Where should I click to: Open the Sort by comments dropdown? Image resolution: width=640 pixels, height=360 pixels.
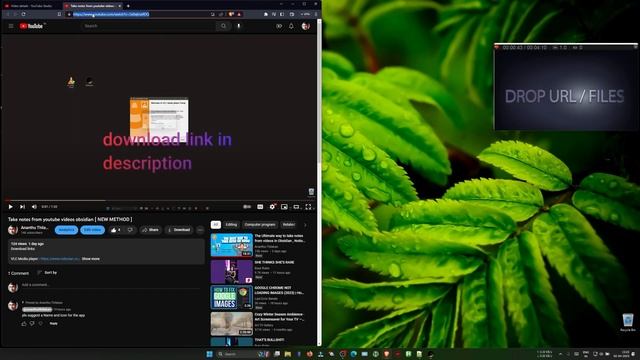47,273
